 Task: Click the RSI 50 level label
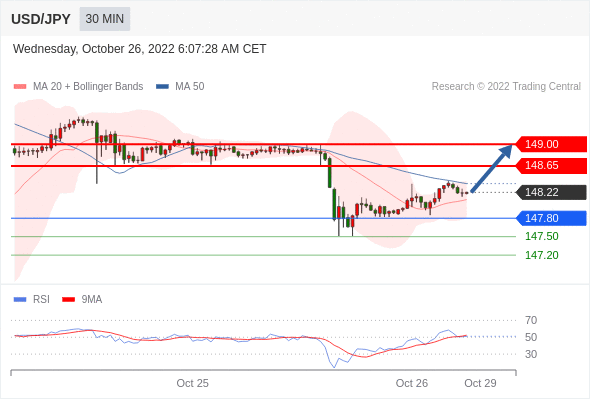[531, 337]
